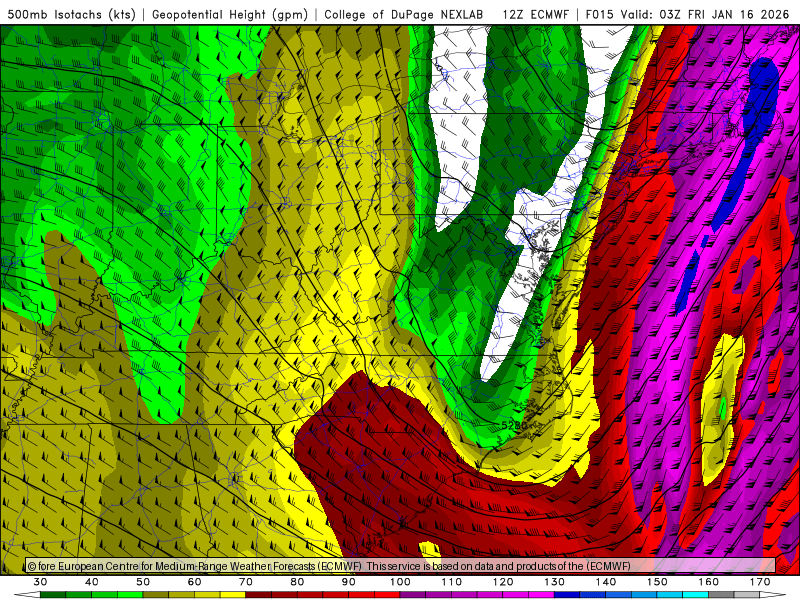The width and height of the screenshot is (800, 600).
Task: Select the "12Z ECMWF" model run label
Action: coord(536,14)
